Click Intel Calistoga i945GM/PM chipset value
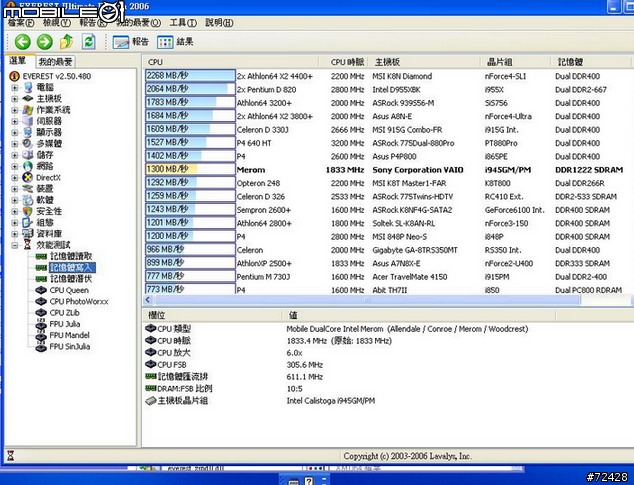The image size is (634, 485). point(331,401)
